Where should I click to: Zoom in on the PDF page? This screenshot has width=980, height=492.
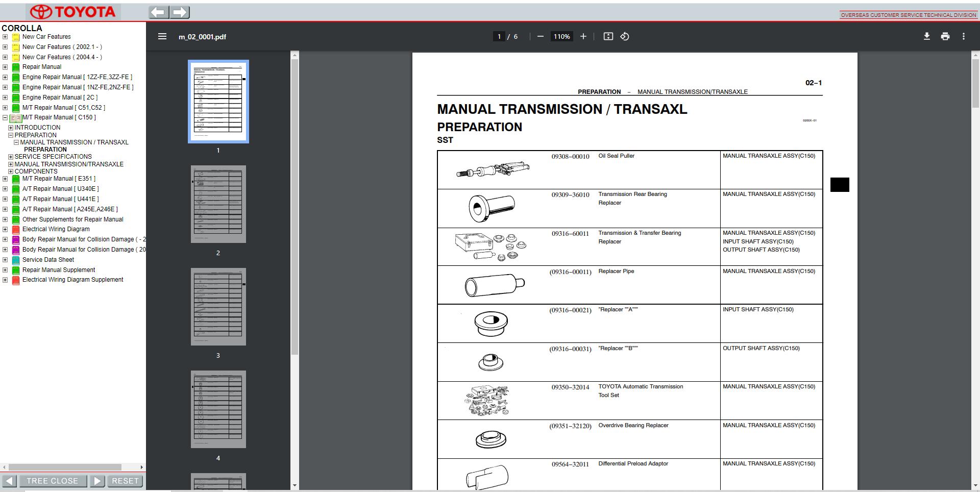point(583,36)
